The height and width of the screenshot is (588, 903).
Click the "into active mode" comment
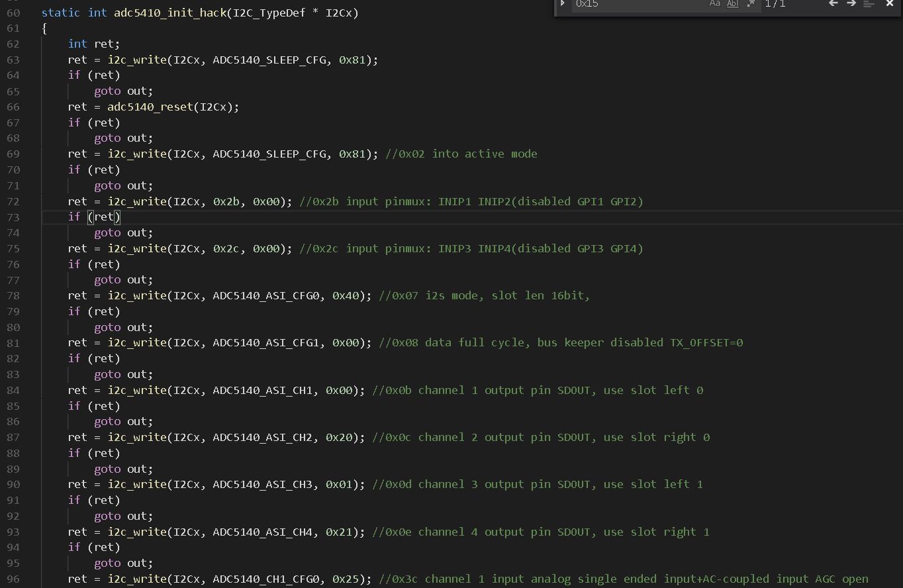(484, 154)
